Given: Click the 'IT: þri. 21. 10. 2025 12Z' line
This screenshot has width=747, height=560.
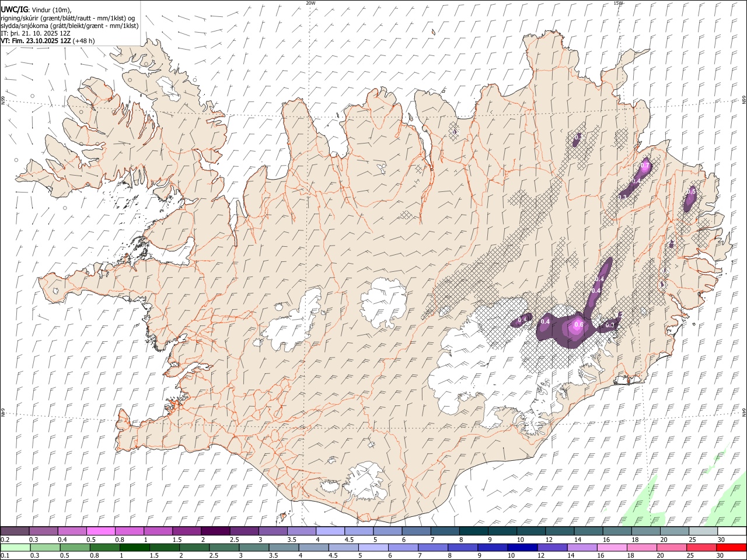Looking at the screenshot, I should coord(36,33).
